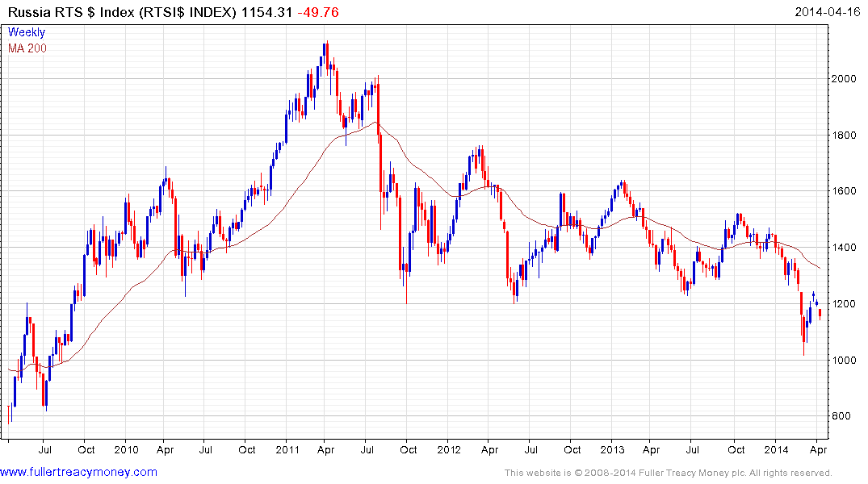Click the 1000 price axis label
Image resolution: width=868 pixels, height=484 pixels.
point(845,360)
